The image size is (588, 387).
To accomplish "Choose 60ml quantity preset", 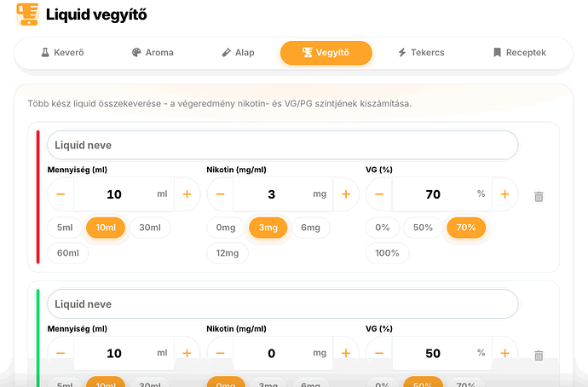I will coord(68,253).
